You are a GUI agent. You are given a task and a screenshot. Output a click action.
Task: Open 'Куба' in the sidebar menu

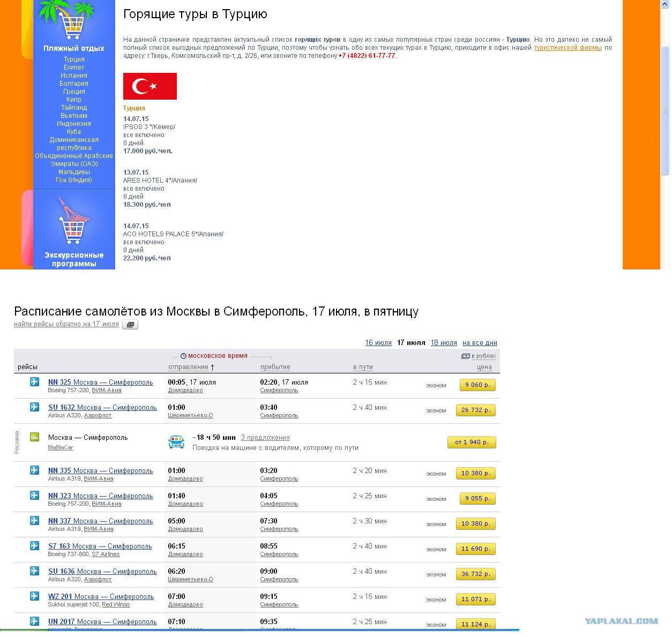74,132
